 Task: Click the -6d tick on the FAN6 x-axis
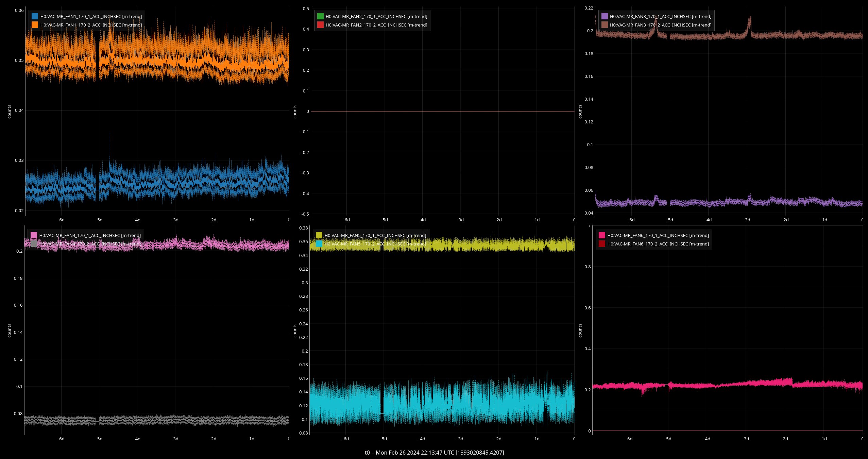(629, 439)
